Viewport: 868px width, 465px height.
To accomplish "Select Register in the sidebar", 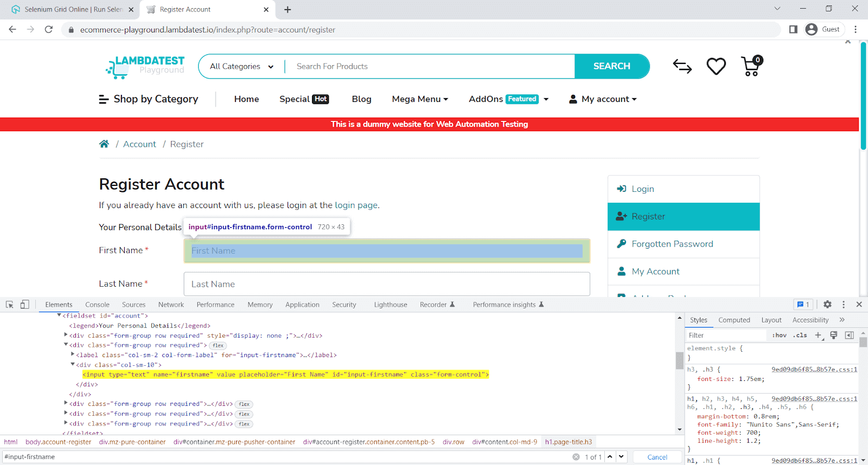I will tap(684, 216).
